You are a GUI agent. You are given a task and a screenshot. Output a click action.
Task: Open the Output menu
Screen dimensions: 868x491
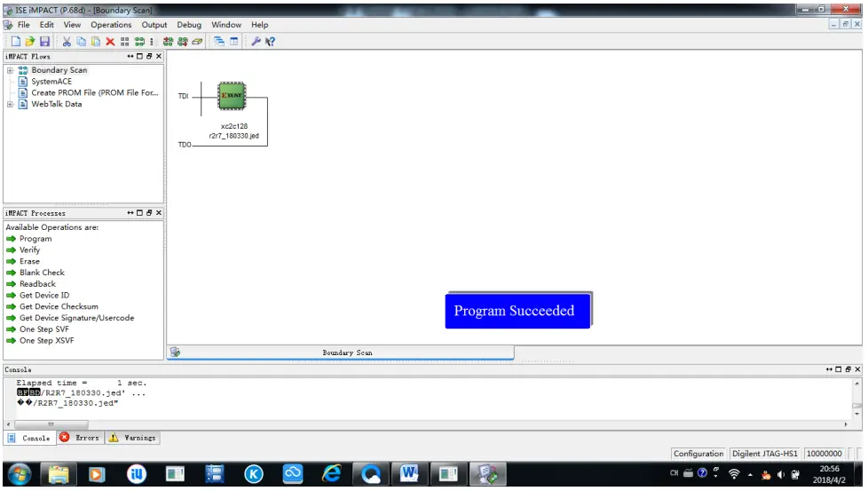tap(154, 25)
